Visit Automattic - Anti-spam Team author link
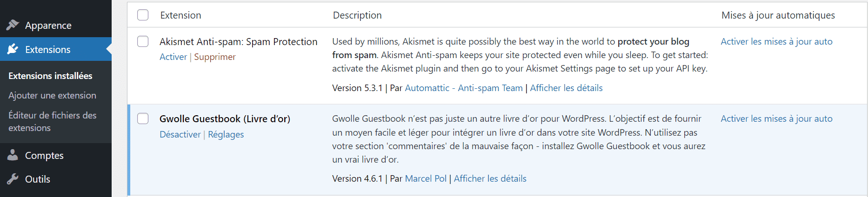The image size is (868, 197). 464,88
